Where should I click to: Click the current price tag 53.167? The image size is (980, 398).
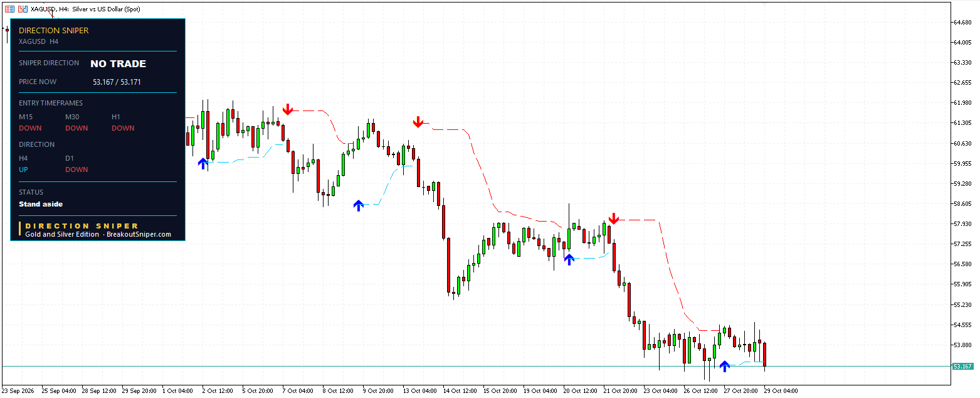[962, 366]
